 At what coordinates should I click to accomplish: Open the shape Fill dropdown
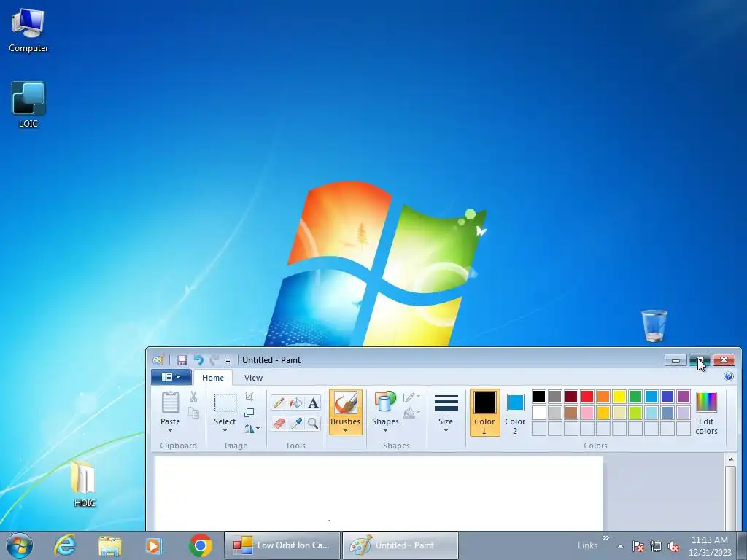click(411, 413)
